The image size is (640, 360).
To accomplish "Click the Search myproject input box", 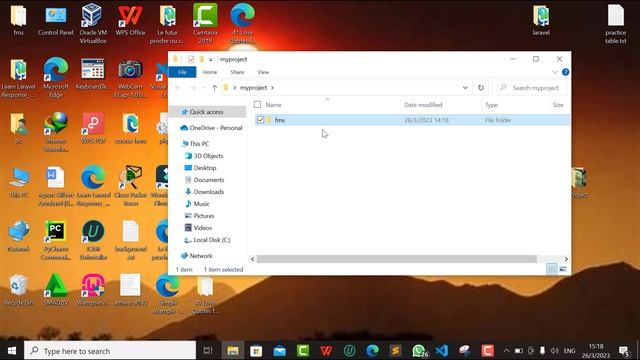I will (530, 87).
